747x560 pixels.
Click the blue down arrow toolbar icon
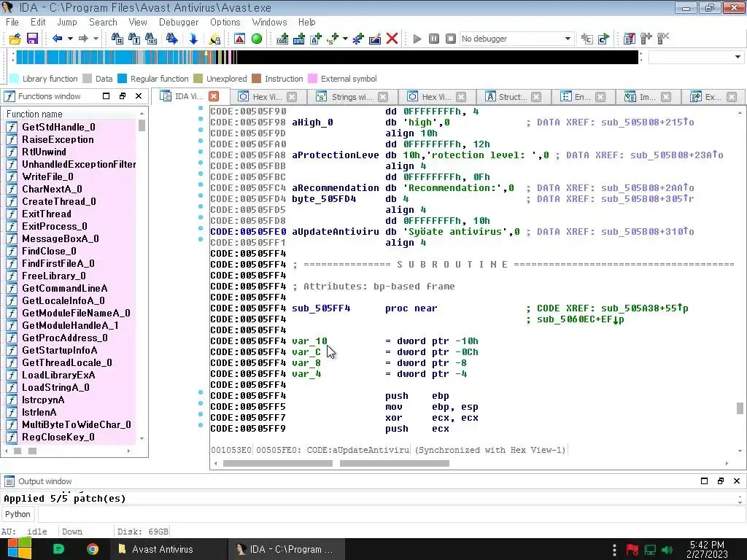(x=193, y=39)
